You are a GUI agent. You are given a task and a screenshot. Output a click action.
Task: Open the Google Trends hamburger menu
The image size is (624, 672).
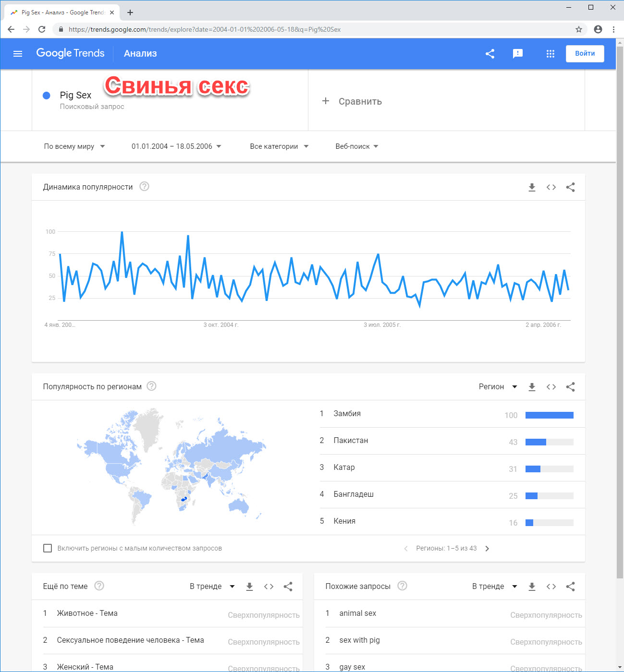tap(18, 54)
